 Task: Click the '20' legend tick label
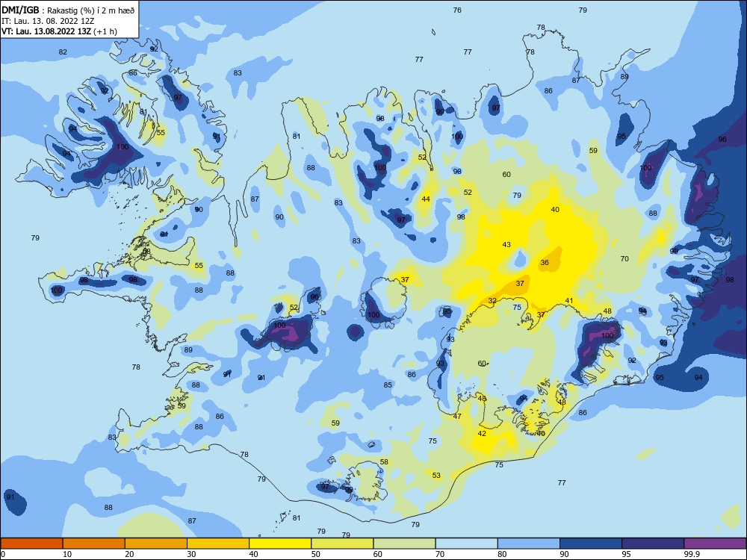129,554
